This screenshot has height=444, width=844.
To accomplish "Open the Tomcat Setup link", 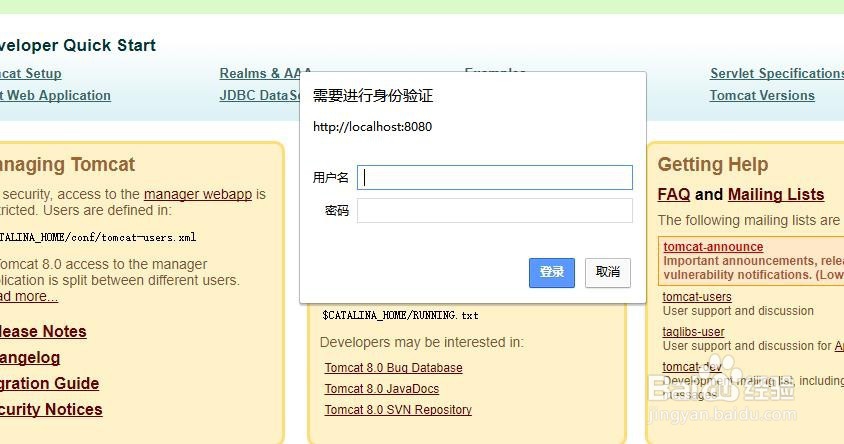I will tap(31, 73).
